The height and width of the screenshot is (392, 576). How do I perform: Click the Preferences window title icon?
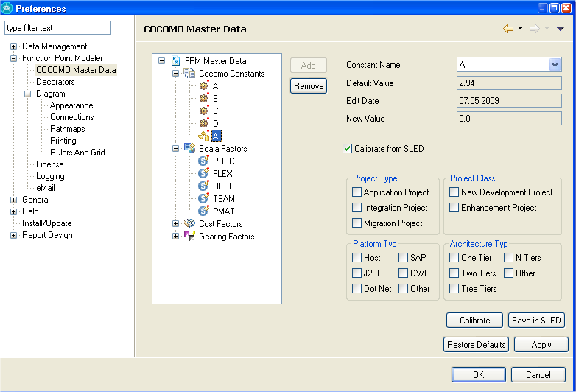coord(7,8)
